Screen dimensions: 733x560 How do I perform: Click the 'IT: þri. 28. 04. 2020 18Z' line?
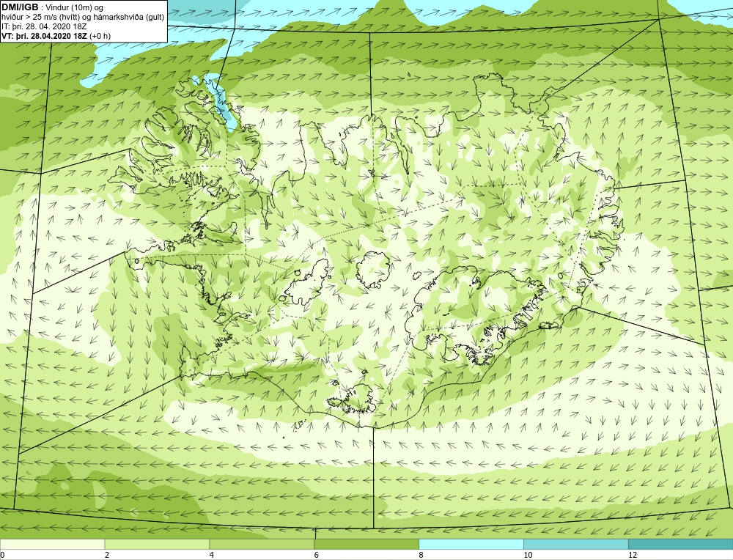click(44, 26)
